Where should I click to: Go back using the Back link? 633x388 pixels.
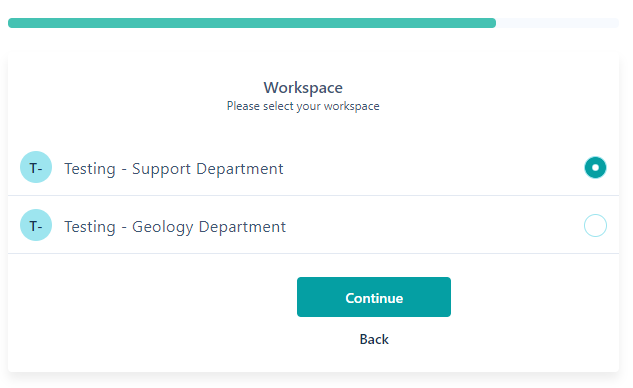374,339
